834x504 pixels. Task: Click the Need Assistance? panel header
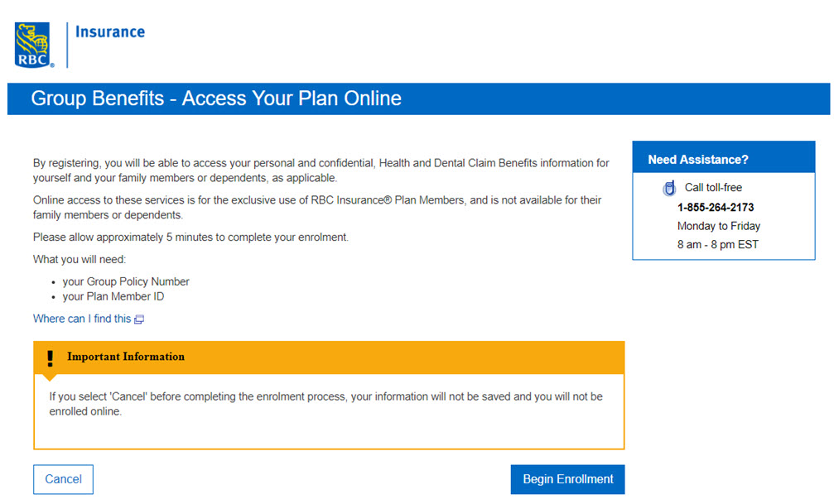point(723,157)
